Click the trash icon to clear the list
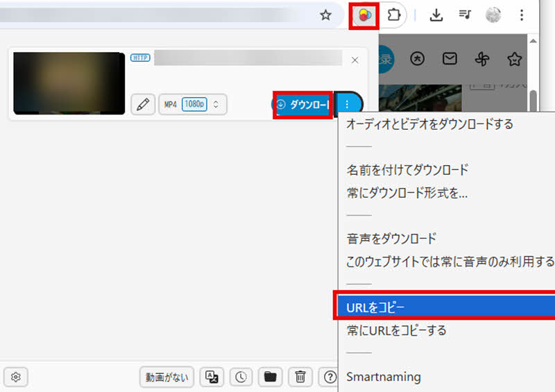The image size is (555, 392). (300, 377)
